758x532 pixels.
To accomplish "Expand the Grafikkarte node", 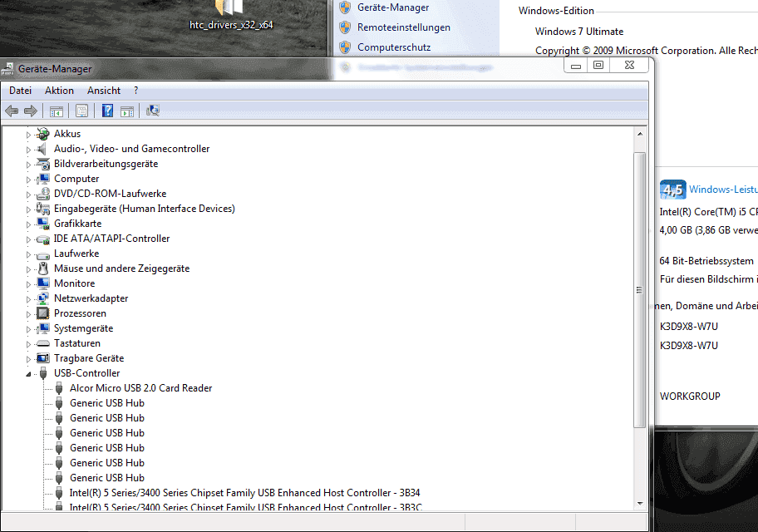I will (x=28, y=224).
